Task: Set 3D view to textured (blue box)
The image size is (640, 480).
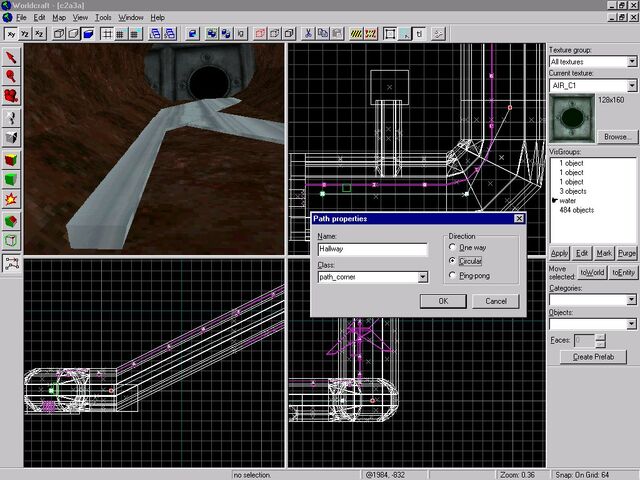Action: (88, 34)
